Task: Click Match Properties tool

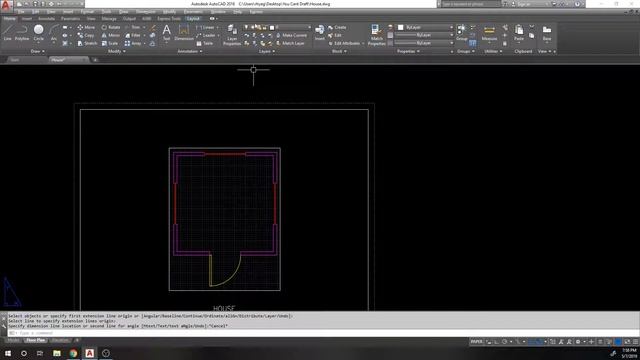Action: (x=376, y=35)
